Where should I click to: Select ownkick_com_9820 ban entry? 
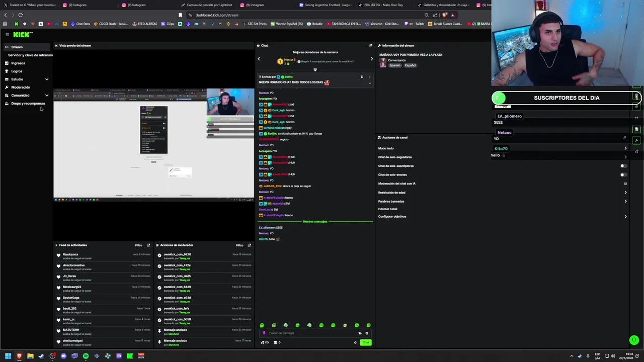[204, 256]
